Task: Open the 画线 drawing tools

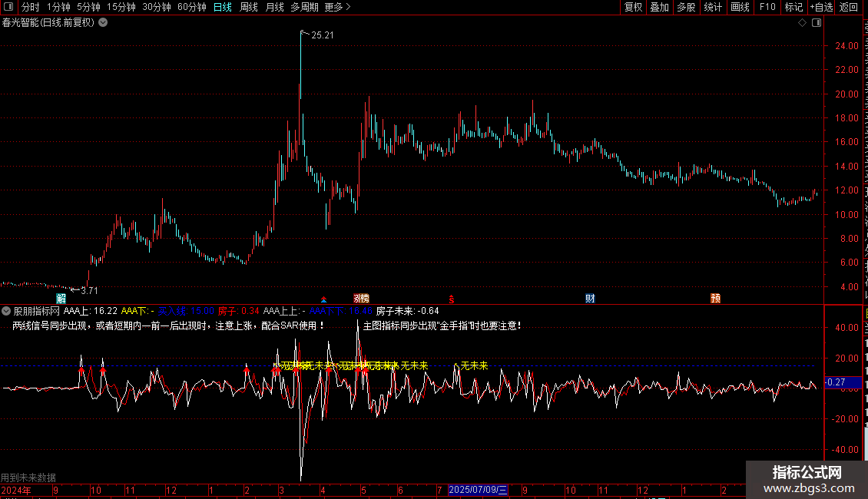Action: 740,7
